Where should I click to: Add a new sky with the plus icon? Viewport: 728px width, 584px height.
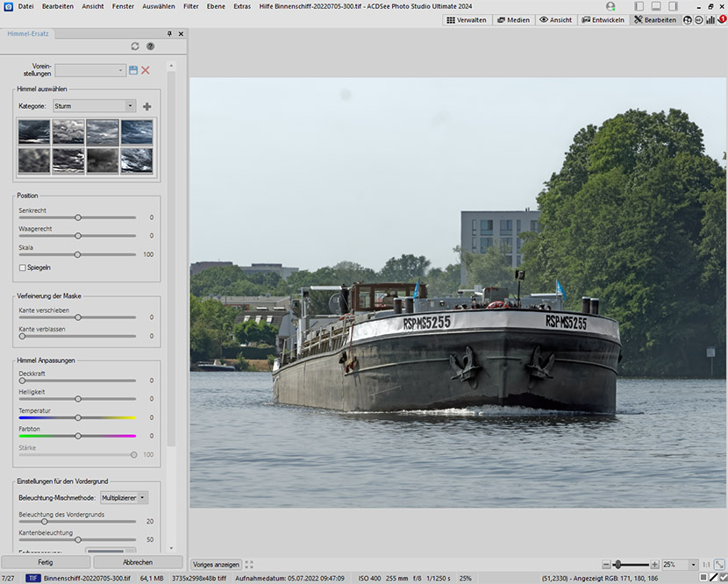click(x=146, y=106)
